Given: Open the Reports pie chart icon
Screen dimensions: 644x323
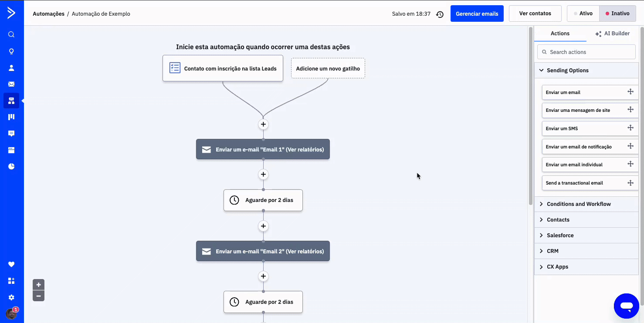Looking at the screenshot, I should pos(11,166).
